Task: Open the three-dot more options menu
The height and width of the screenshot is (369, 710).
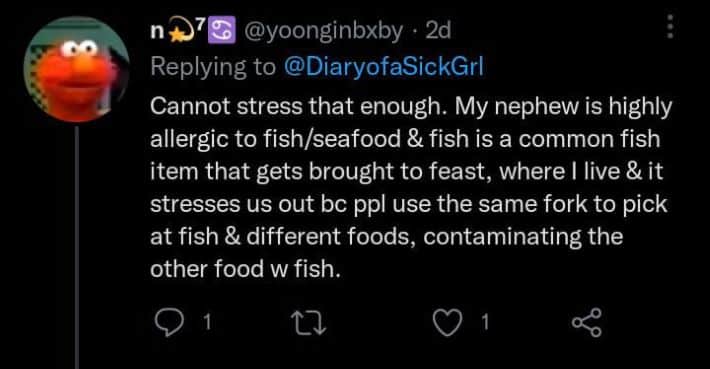Action: pos(671,27)
